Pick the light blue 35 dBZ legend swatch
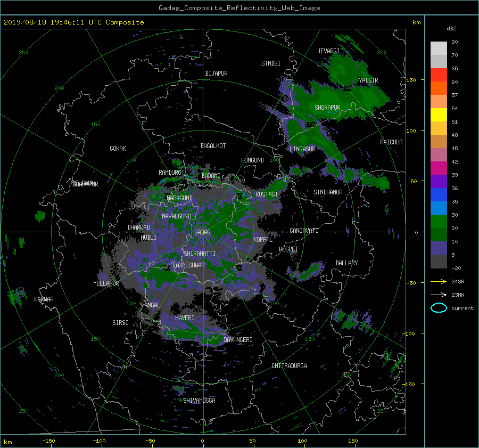The width and height of the screenshot is (479, 448). coord(439,208)
